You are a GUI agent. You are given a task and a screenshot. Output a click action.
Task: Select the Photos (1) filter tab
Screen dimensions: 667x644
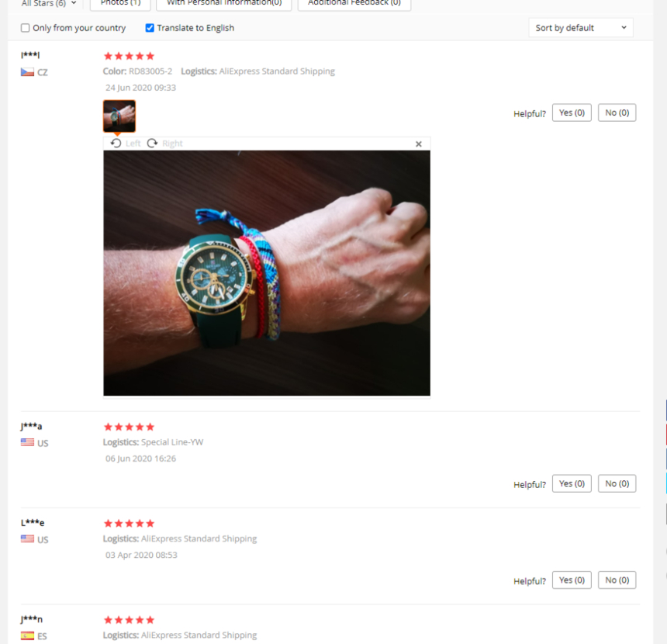[120, 3]
